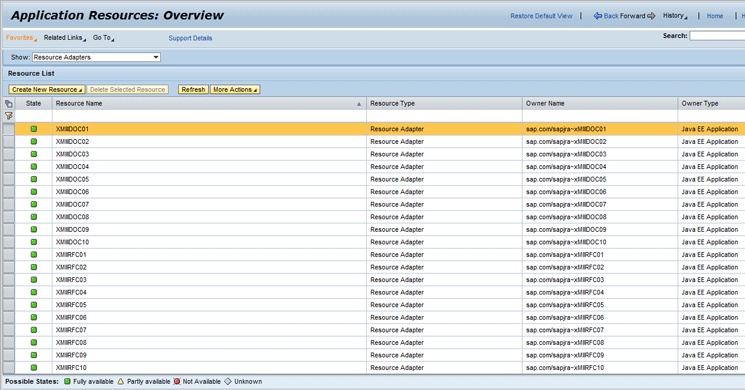Select row selector for XMIIDOC06
This screenshot has width=745, height=390.
(9, 192)
